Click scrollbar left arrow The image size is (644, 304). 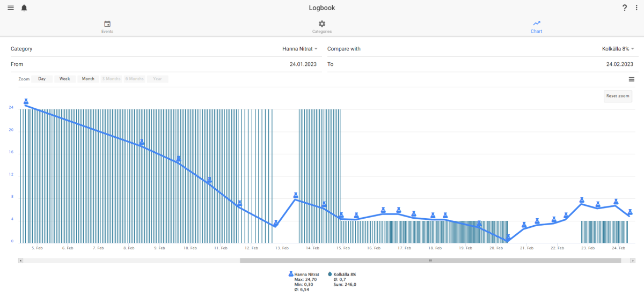tap(21, 261)
